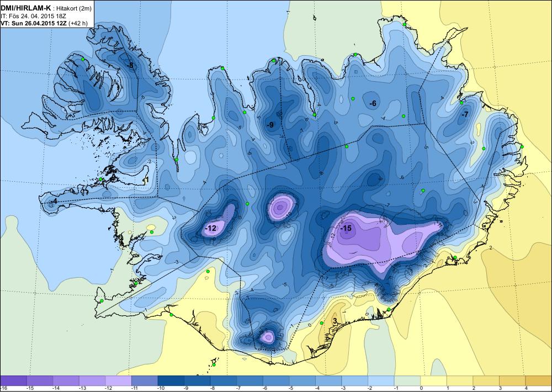552x392 pixels.
Task: Pick the legend swatch labeled 2
Action: [486, 381]
